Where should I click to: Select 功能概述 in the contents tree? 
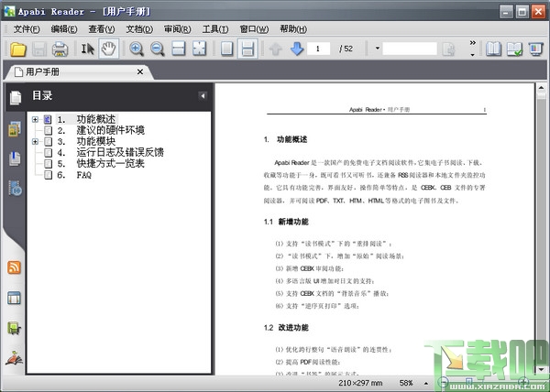click(96, 119)
